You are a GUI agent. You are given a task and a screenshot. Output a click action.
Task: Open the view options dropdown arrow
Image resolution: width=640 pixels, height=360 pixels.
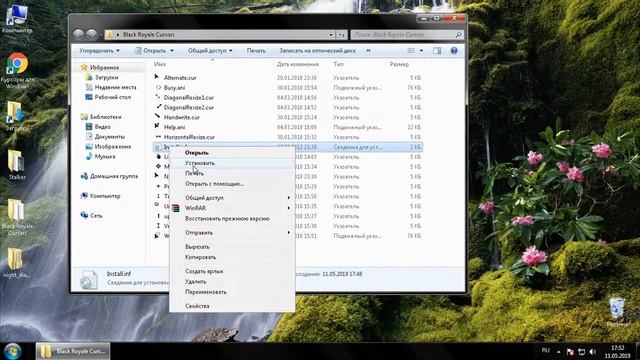coord(421,51)
